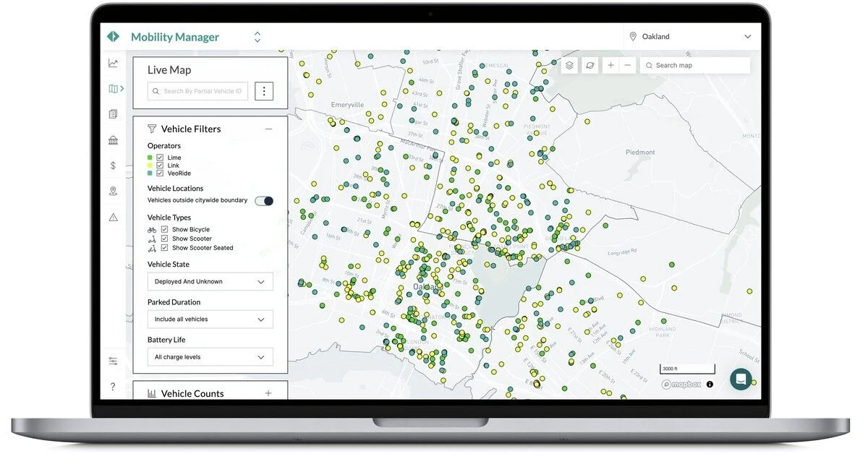
Task: Open the Vehicle State dropdown
Action: pyautogui.click(x=210, y=282)
